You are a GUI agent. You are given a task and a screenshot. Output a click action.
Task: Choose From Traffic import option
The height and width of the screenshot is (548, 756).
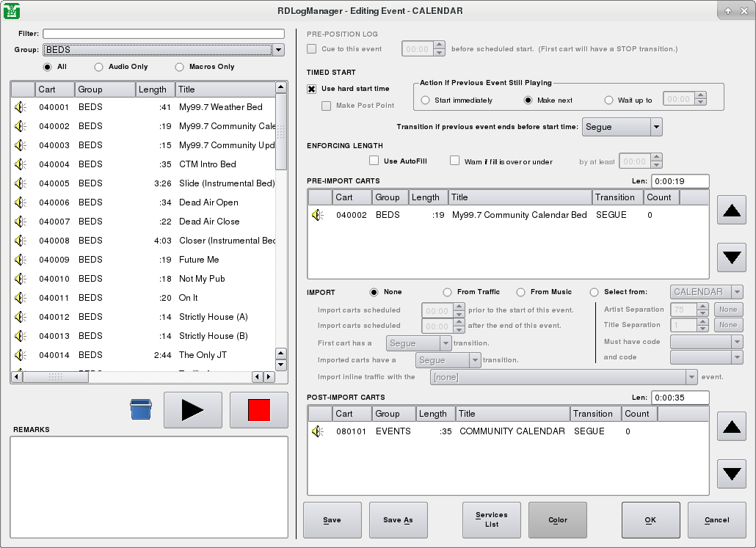click(448, 292)
